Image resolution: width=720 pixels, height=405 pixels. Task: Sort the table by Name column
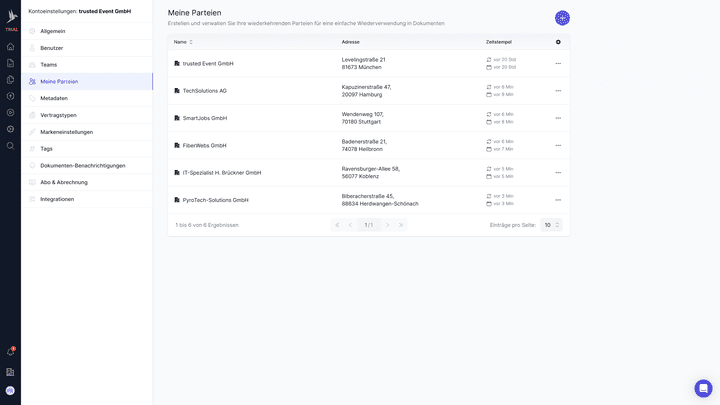pyautogui.click(x=184, y=42)
